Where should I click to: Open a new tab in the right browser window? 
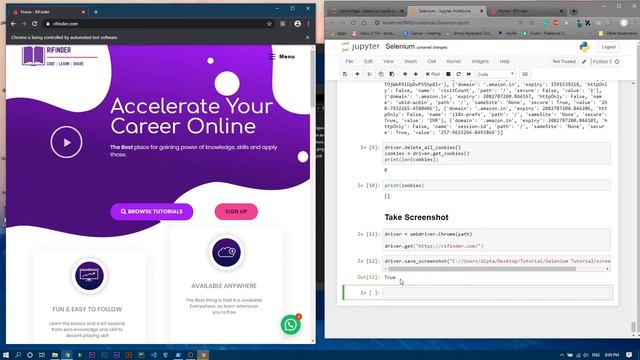(x=573, y=11)
